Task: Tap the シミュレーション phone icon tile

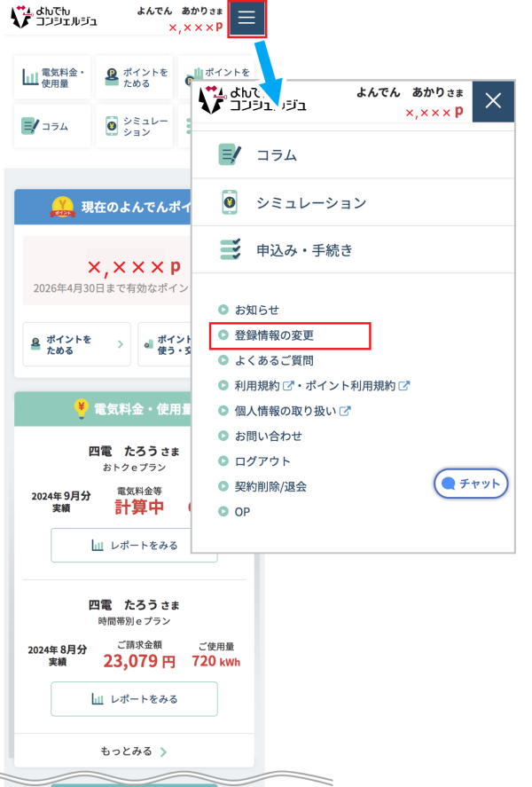Action: click(x=111, y=125)
